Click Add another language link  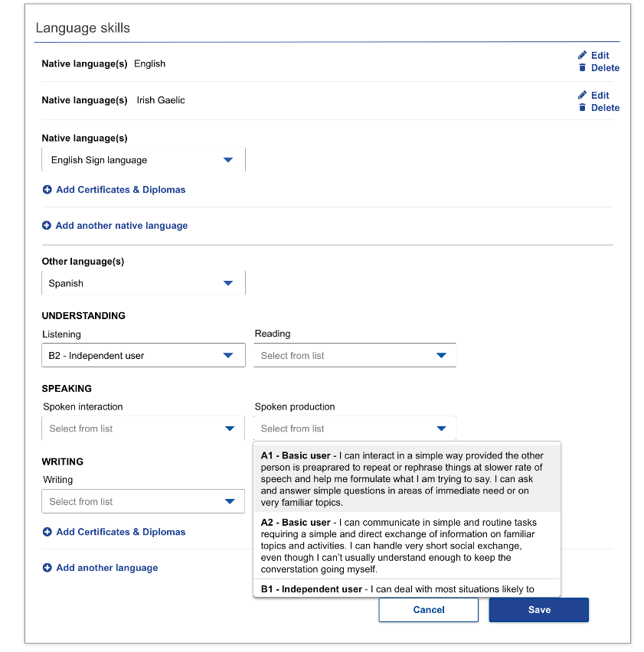click(x=100, y=568)
